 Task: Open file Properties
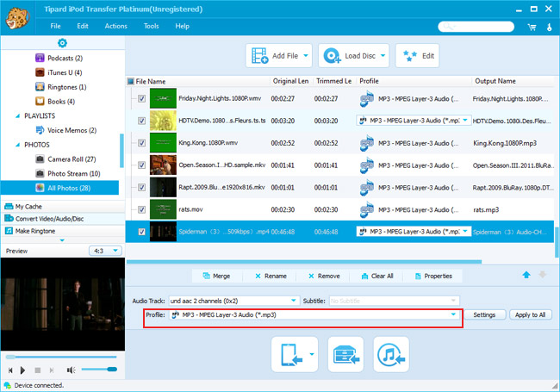[x=433, y=276]
